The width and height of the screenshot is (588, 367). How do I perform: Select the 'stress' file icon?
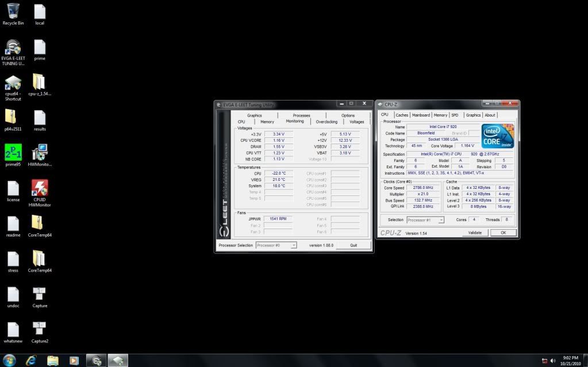(x=13, y=262)
